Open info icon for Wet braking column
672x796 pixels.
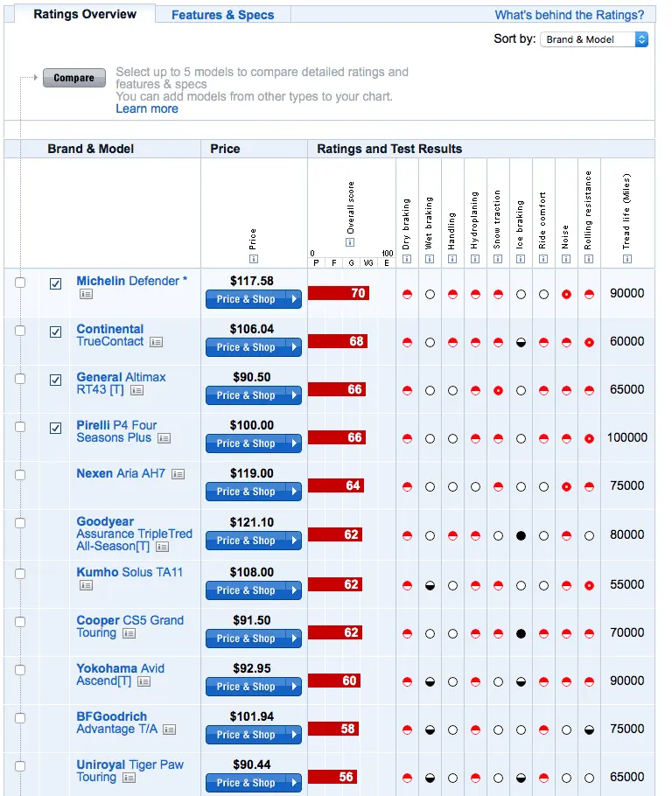tap(430, 259)
